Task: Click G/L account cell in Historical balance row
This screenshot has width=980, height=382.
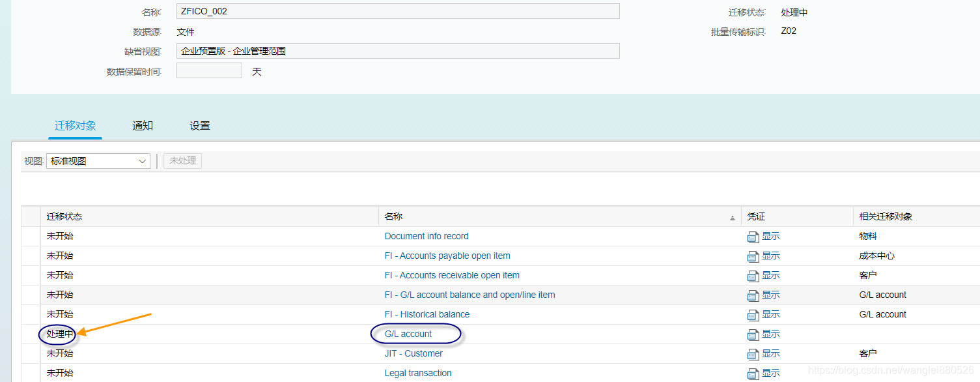Action: 882,314
